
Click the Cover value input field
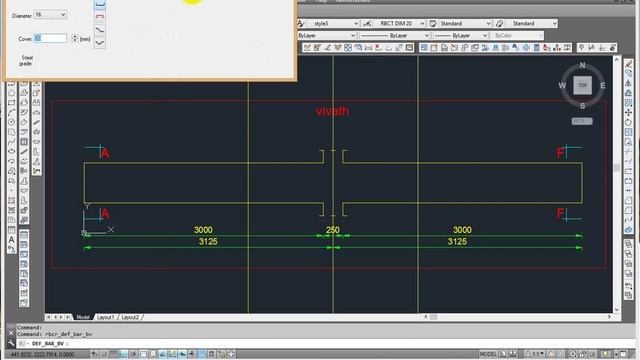[x=50, y=38]
